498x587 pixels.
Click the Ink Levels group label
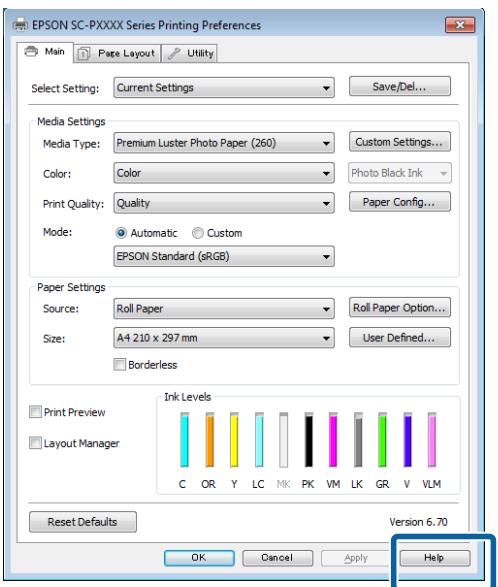188,397
